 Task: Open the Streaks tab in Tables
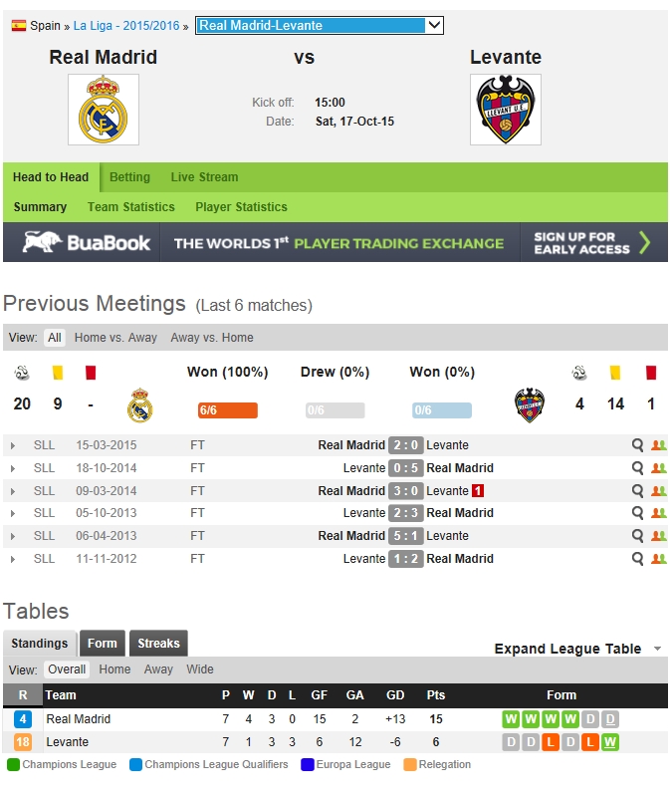158,644
